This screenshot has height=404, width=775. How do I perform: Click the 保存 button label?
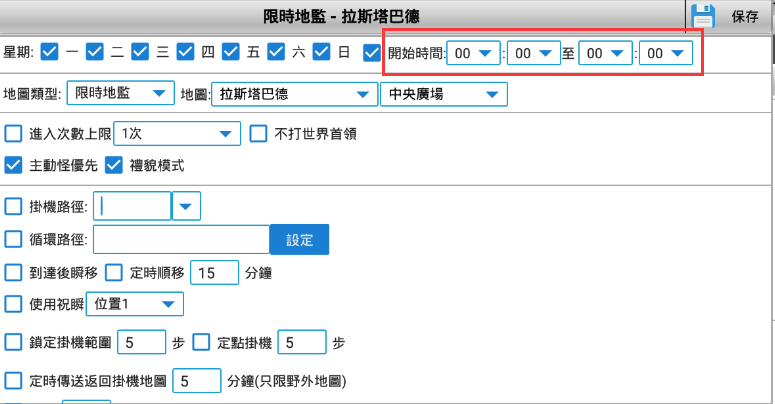point(745,16)
